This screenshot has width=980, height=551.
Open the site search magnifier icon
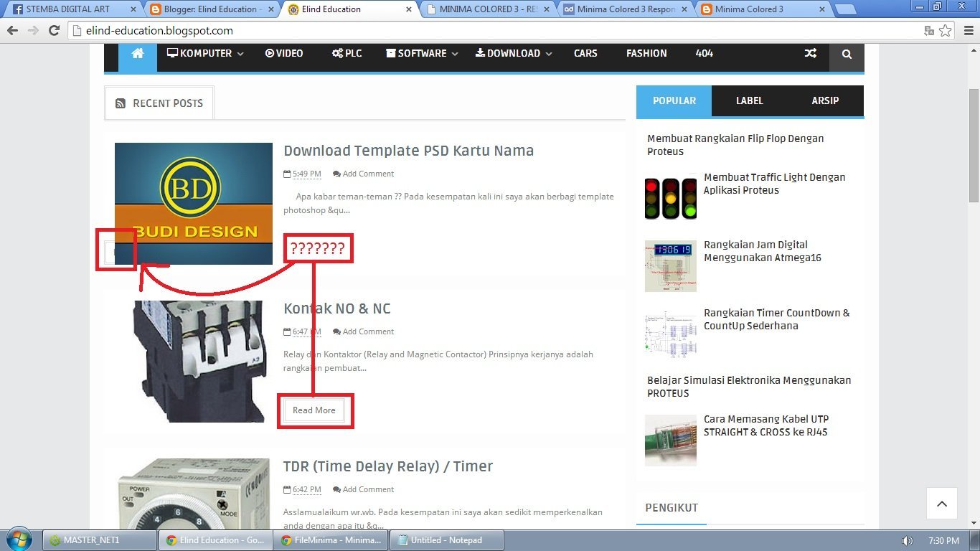(847, 54)
